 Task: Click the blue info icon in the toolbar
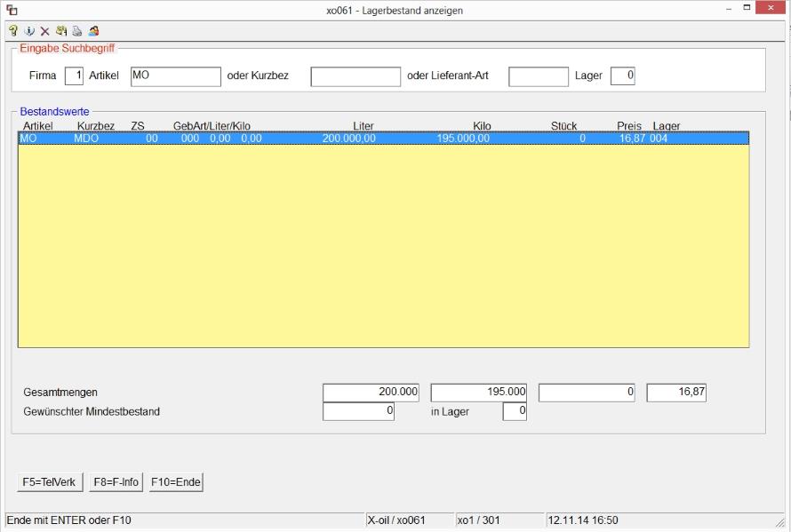[x=29, y=31]
